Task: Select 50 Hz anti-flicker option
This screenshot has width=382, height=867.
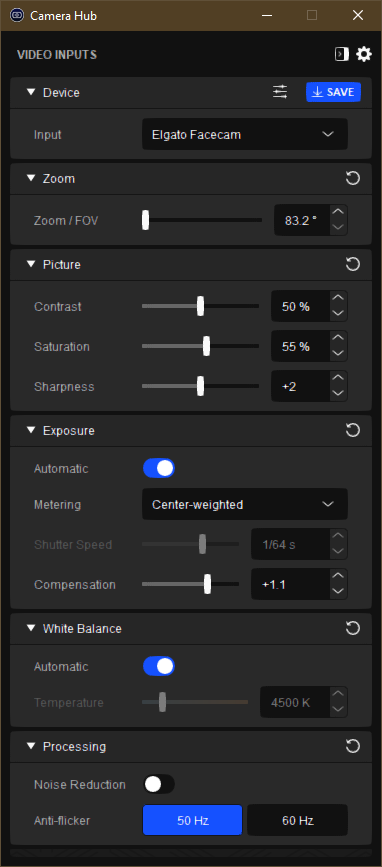Action: pyautogui.click(x=192, y=820)
